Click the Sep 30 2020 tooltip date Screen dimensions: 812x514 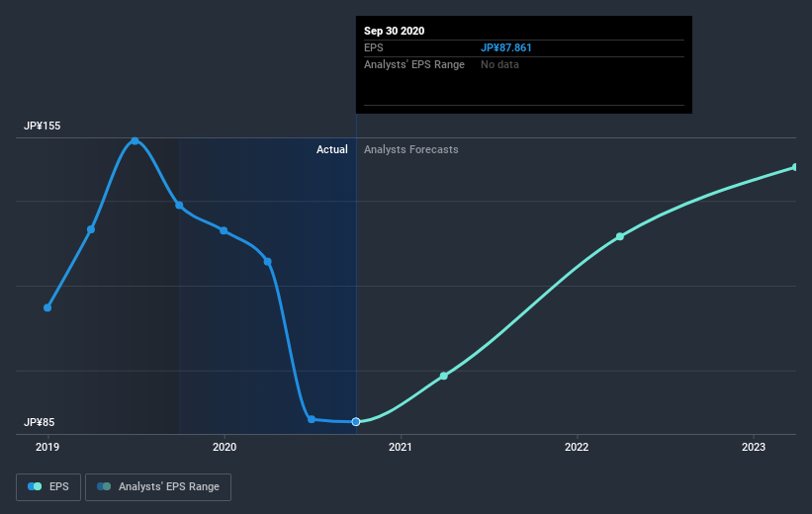click(x=394, y=31)
